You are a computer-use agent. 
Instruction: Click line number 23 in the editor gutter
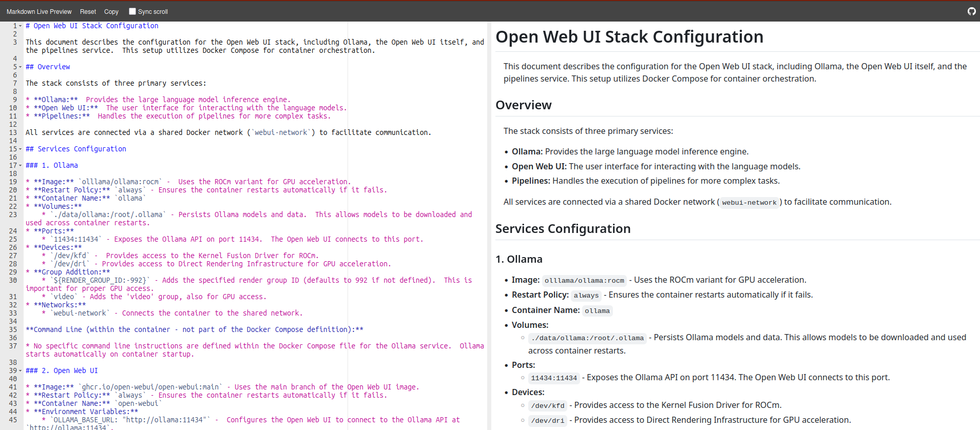pyautogui.click(x=13, y=214)
